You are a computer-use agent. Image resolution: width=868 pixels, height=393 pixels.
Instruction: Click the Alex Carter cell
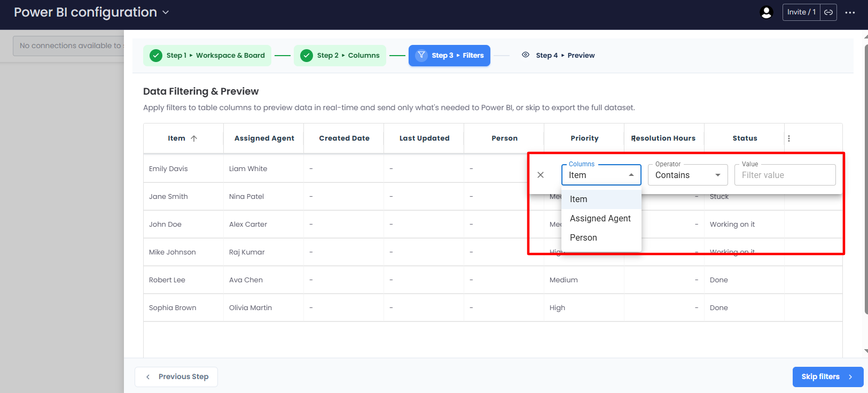(264, 225)
